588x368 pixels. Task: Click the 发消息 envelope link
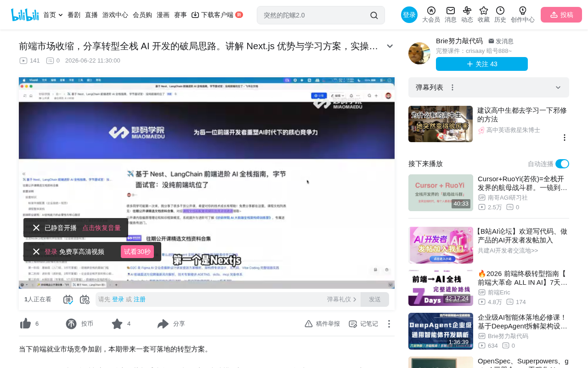point(501,41)
